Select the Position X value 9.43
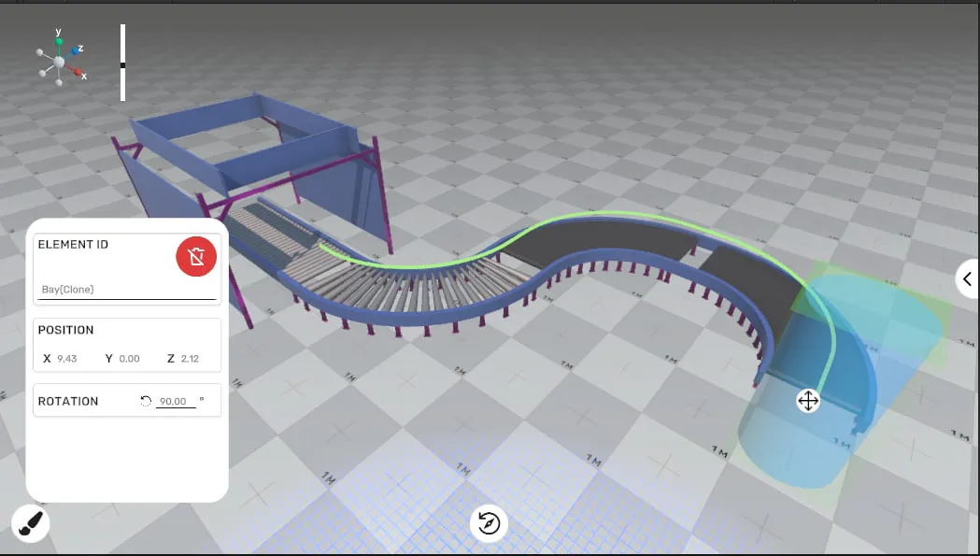Screen dimensions: 980x556 coord(67,359)
